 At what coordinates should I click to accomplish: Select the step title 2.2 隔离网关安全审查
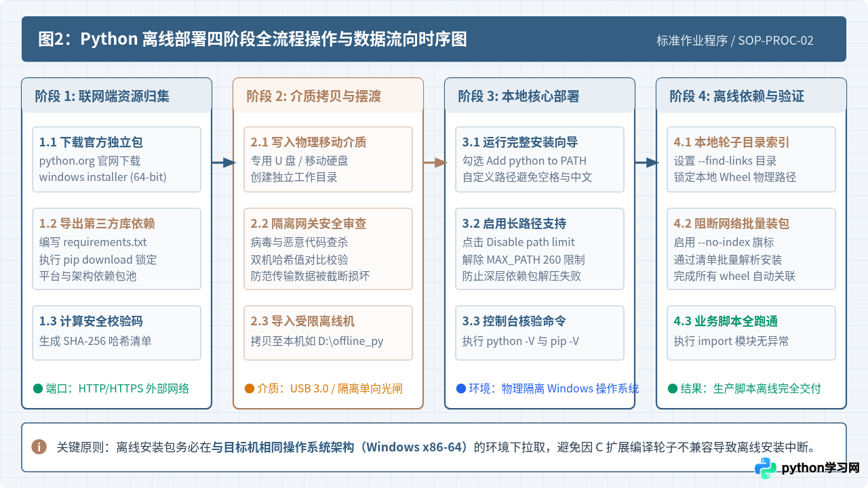point(309,224)
